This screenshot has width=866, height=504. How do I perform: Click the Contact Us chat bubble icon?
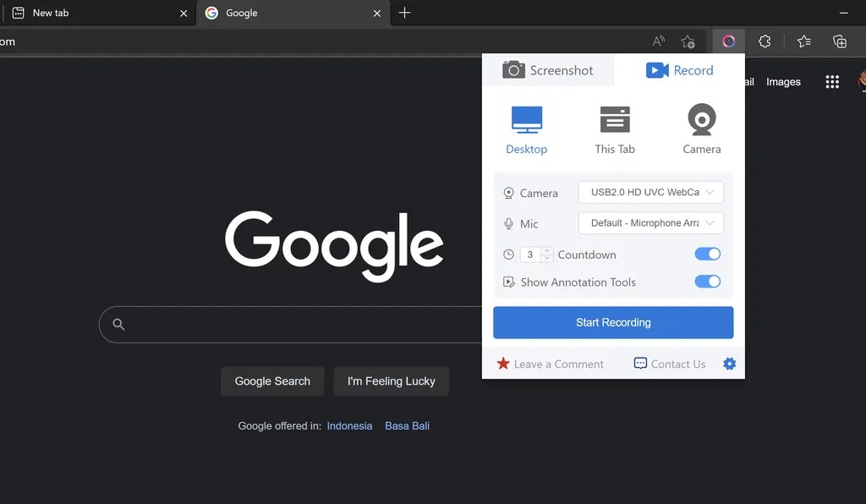pyautogui.click(x=639, y=363)
